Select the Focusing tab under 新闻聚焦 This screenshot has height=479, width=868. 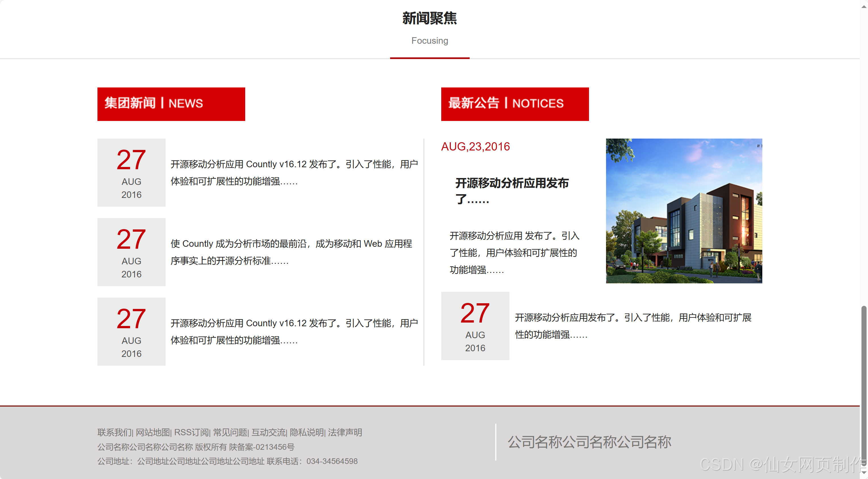pyautogui.click(x=430, y=41)
